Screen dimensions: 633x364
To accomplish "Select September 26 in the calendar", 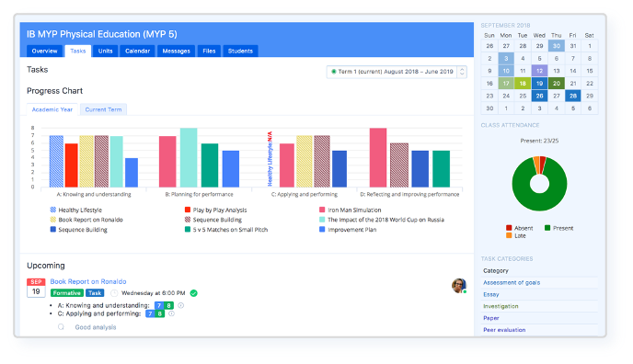I will (539, 96).
